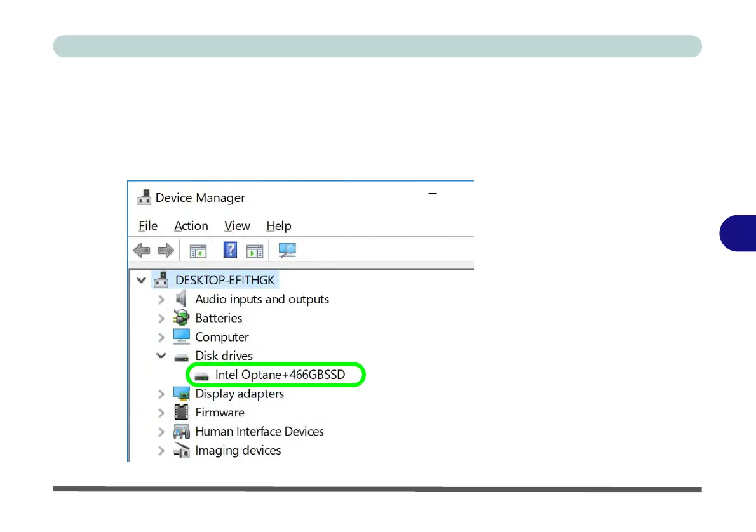Click the Show/Hide Action Pane icon

click(x=255, y=251)
